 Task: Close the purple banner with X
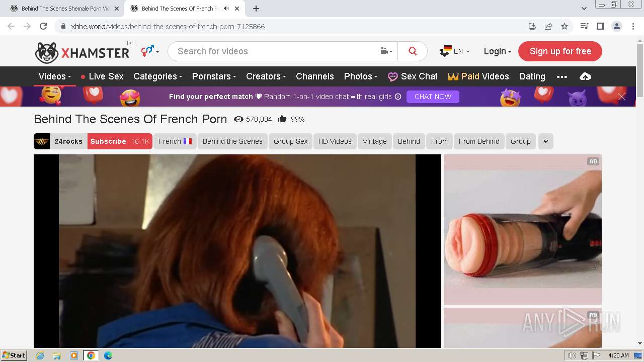[622, 97]
